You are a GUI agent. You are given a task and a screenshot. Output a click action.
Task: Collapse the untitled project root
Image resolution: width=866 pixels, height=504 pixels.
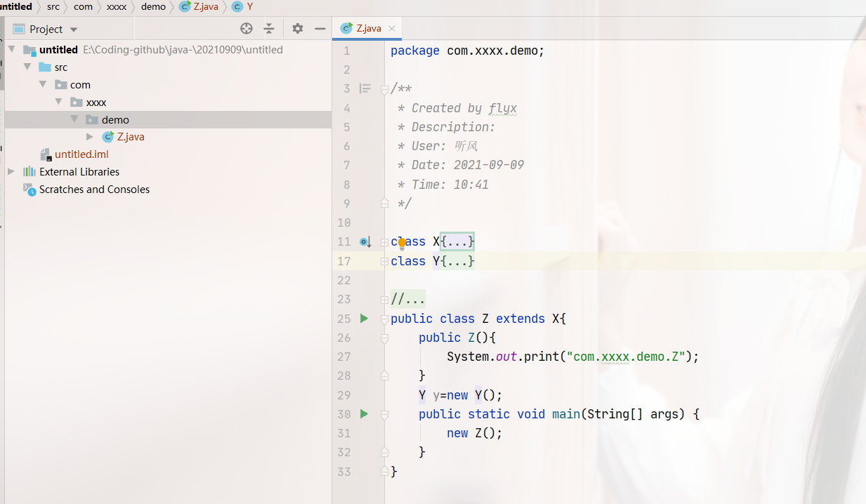tap(11, 50)
